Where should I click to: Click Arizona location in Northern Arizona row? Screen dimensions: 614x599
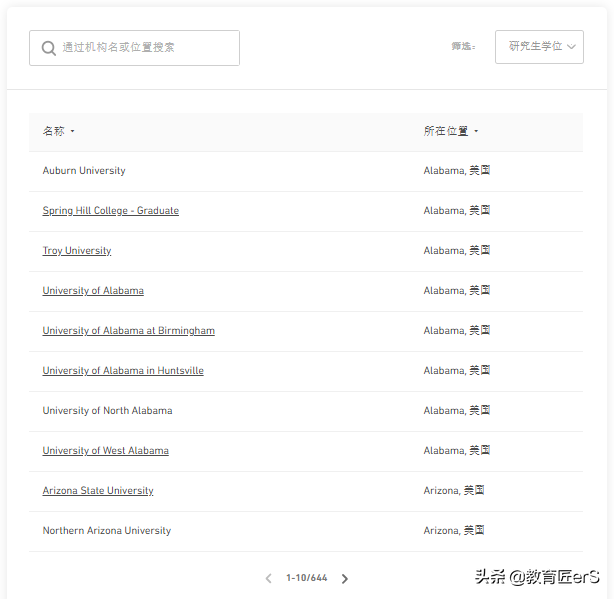point(454,530)
